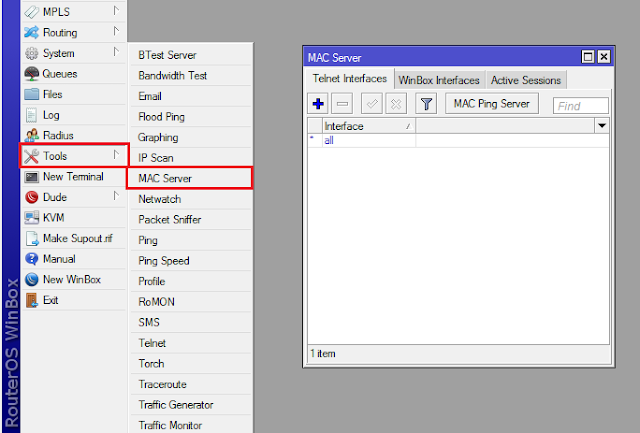Expand the Routing submenu arrow

pyautogui.click(x=116, y=31)
